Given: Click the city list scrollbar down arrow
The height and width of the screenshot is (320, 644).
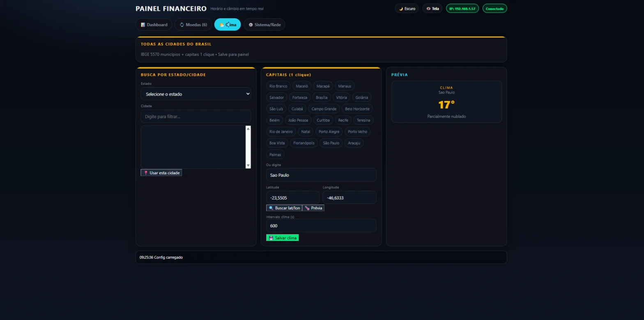Looking at the screenshot, I should (248, 165).
